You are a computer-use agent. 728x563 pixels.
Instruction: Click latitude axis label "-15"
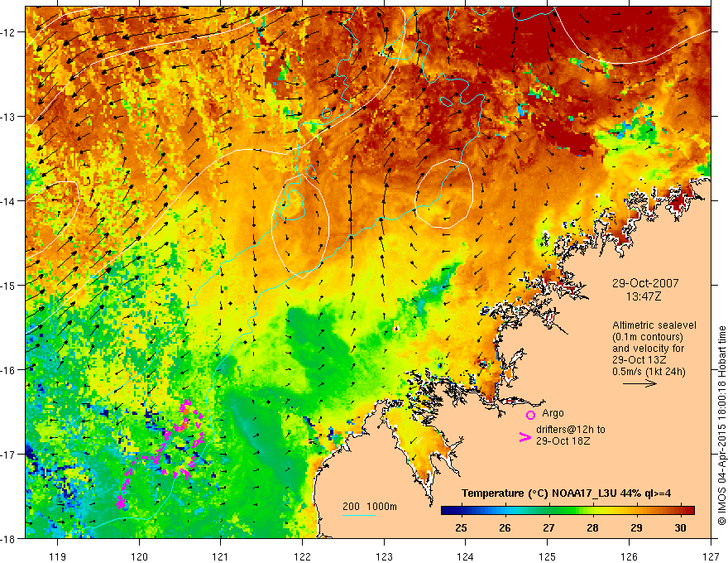[9, 285]
